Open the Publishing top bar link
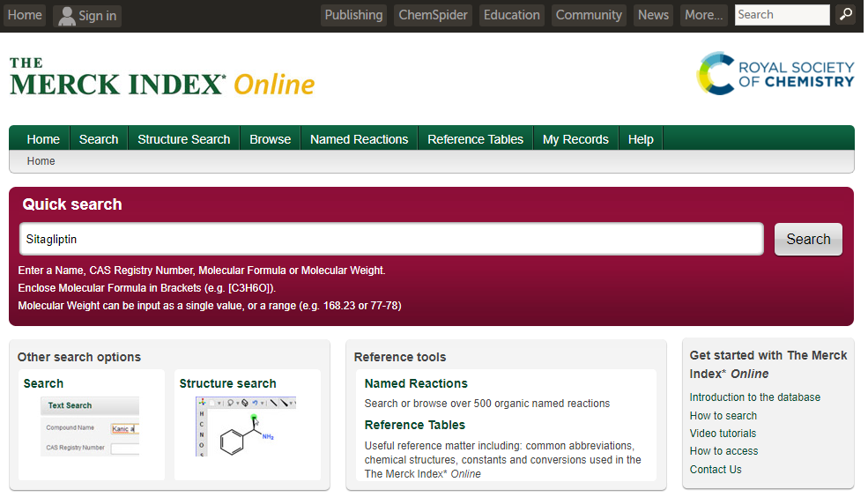Image resolution: width=868 pixels, height=497 pixels. 353,15
